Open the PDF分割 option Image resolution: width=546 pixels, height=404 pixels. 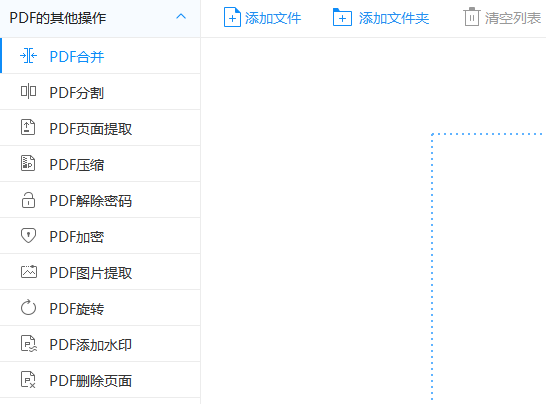[x=100, y=92]
